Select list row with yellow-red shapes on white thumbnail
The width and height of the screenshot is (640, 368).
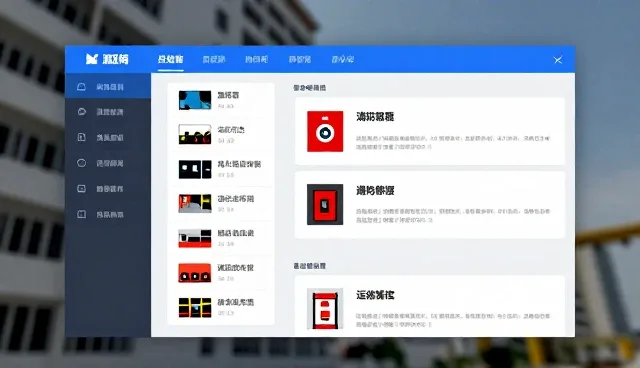[221, 135]
